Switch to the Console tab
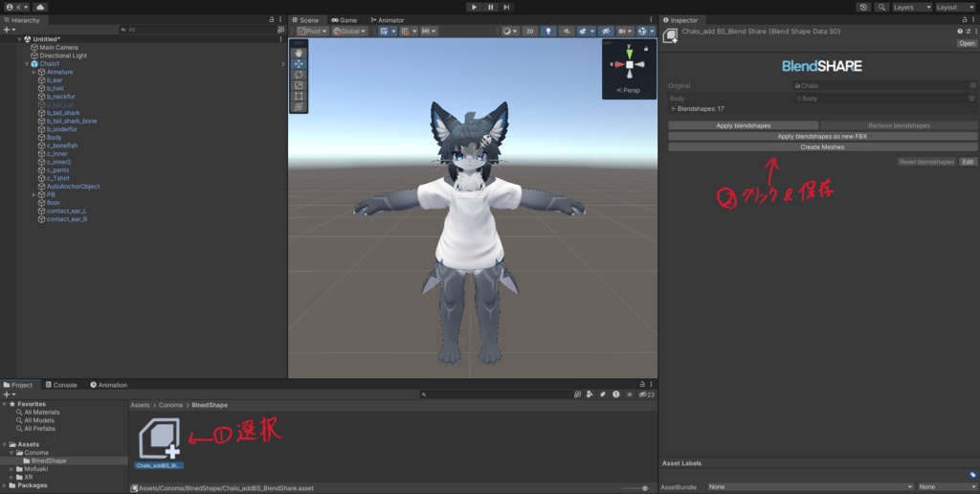Screen dimensions: 980x494 tap(60, 385)
